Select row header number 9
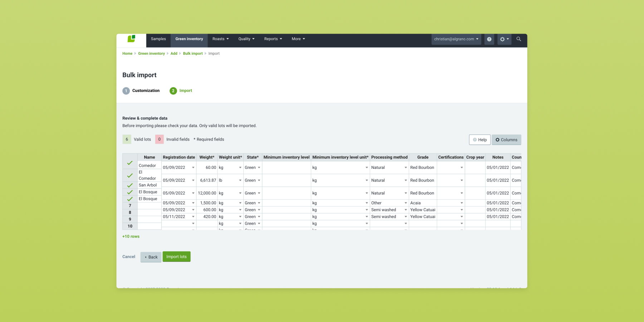 click(x=130, y=219)
